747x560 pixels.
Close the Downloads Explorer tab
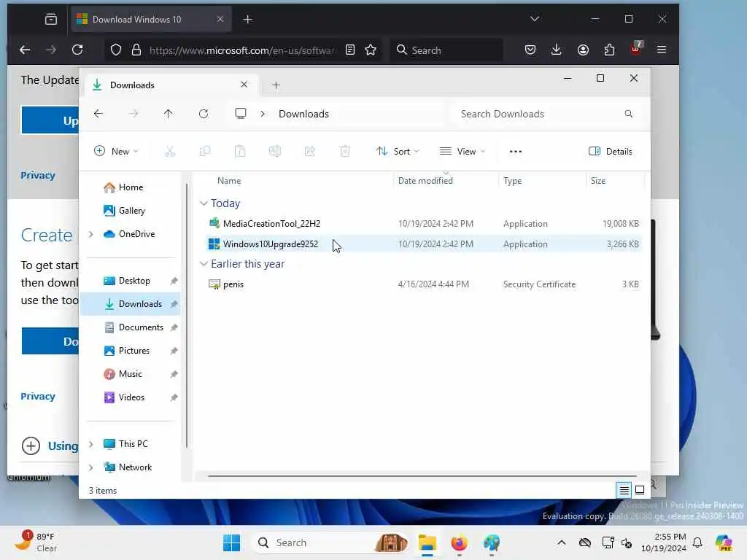pyautogui.click(x=244, y=85)
